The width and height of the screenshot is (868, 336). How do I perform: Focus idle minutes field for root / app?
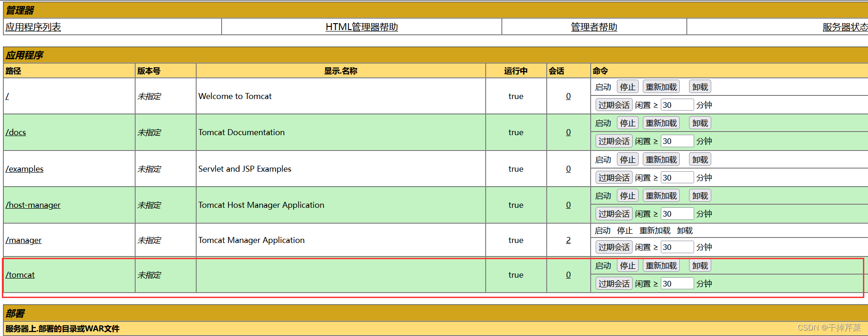click(677, 105)
